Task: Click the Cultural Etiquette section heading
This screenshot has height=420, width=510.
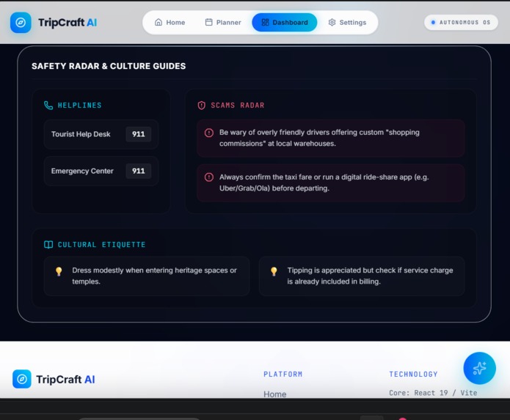Action: 101,245
